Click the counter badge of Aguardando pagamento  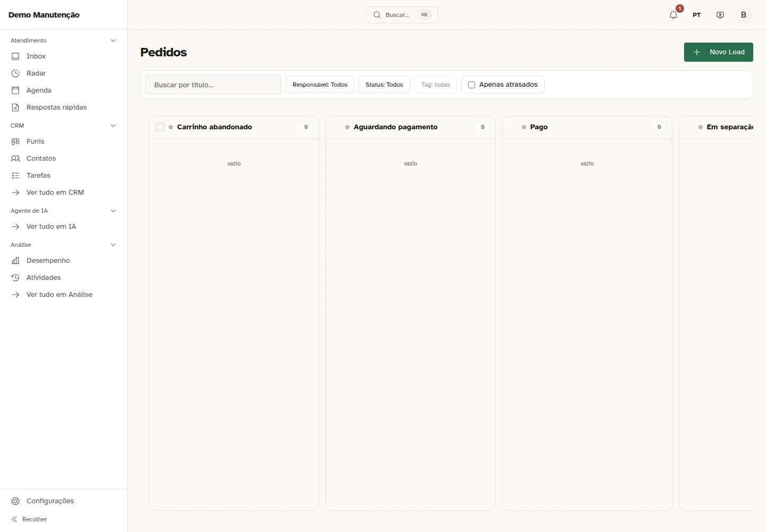482,127
